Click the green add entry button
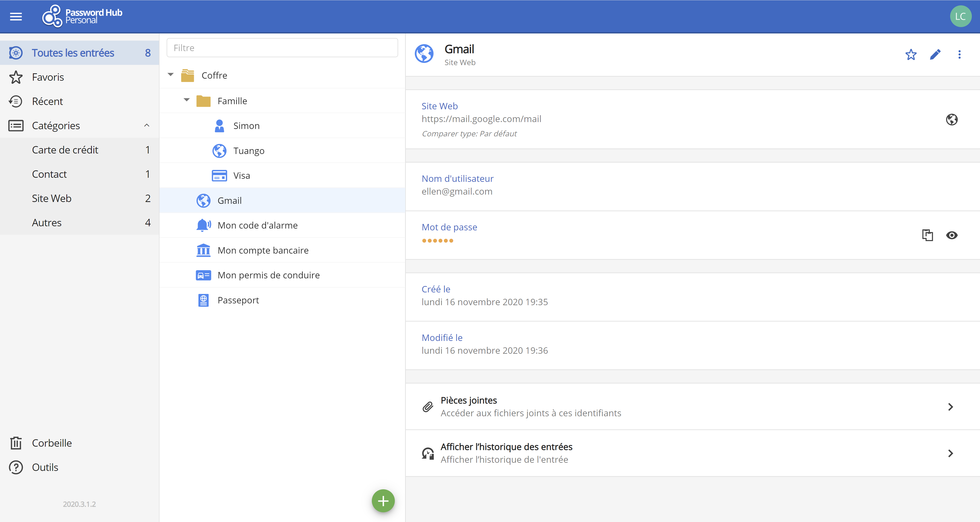The height and width of the screenshot is (522, 980). click(383, 501)
